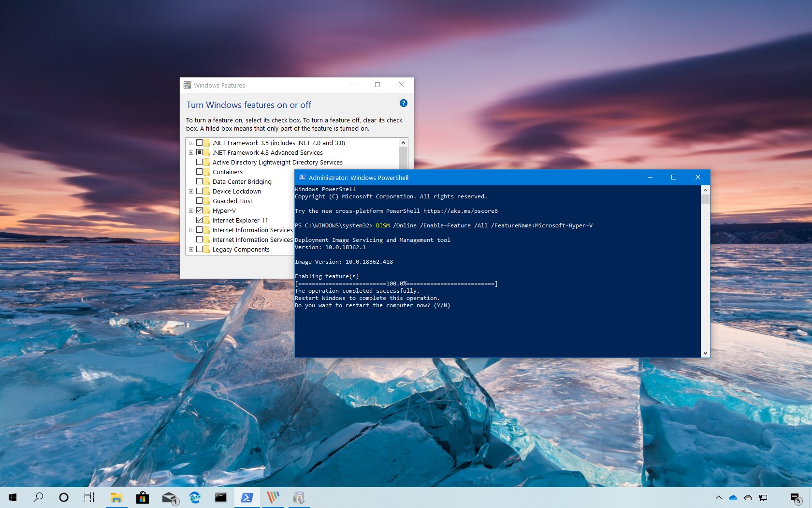Screen dimensions: 812x508
Task: Open Microsoft Store from the taskbar
Action: click(x=143, y=498)
